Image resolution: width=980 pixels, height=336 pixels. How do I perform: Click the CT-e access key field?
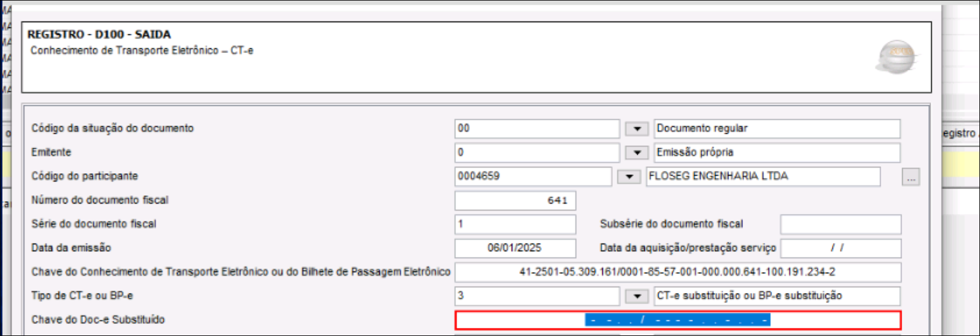pyautogui.click(x=677, y=272)
